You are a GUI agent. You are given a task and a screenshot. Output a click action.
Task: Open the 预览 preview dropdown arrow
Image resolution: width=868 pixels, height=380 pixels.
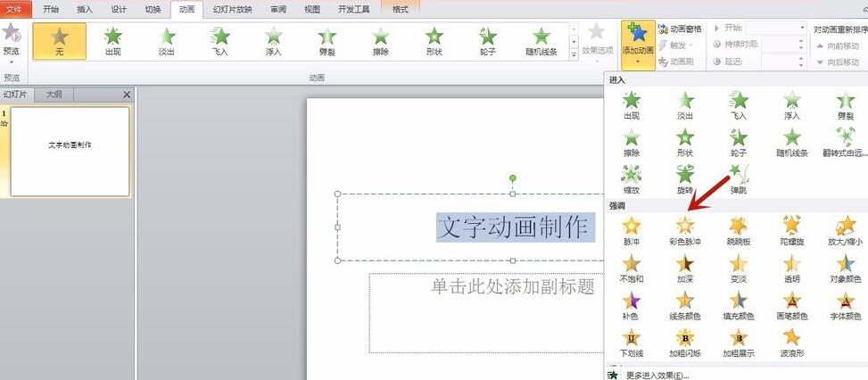(11, 62)
